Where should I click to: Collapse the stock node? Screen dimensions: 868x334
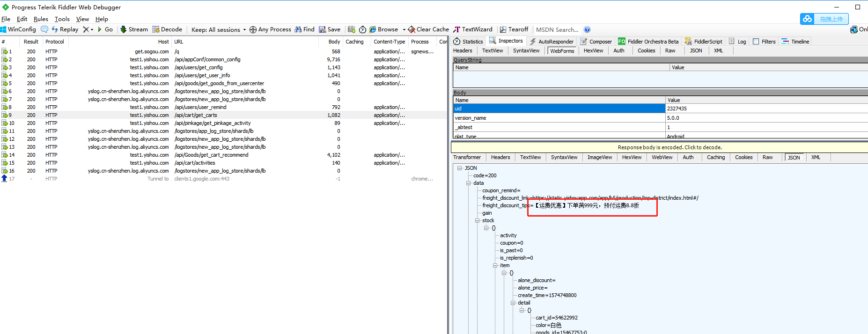point(478,220)
